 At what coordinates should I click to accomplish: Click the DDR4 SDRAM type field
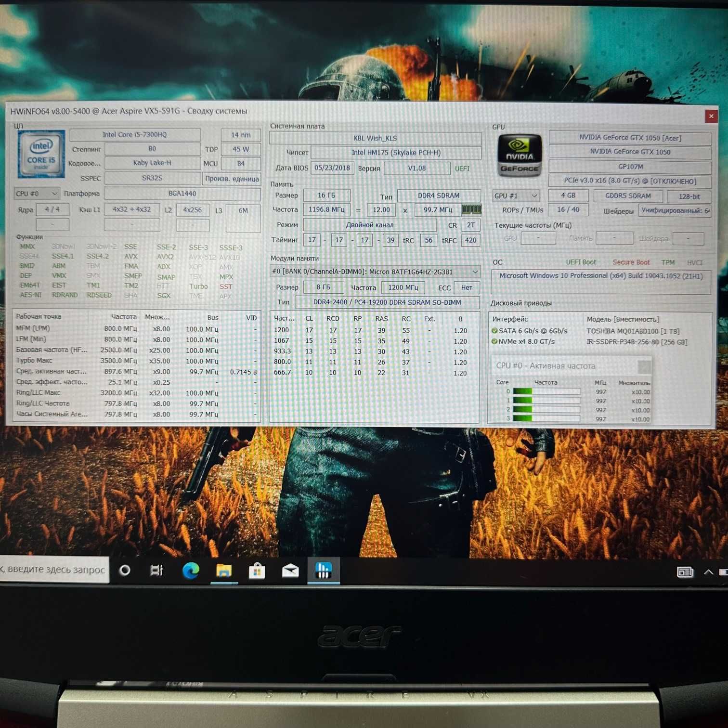click(439, 195)
